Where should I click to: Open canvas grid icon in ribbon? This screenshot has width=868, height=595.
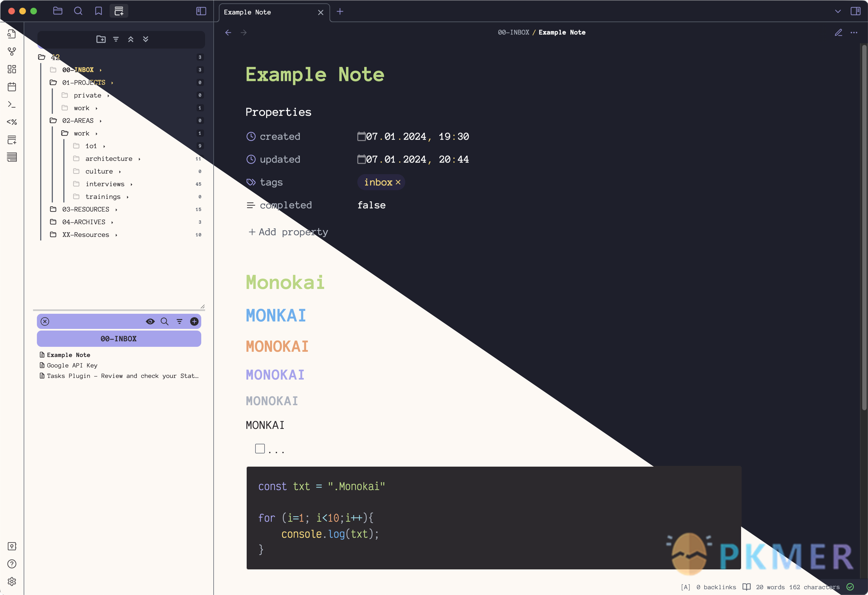12,69
